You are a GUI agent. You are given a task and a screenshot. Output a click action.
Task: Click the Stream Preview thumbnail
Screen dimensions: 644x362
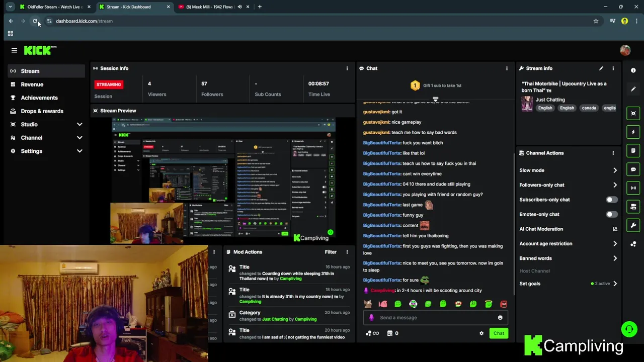(223, 180)
